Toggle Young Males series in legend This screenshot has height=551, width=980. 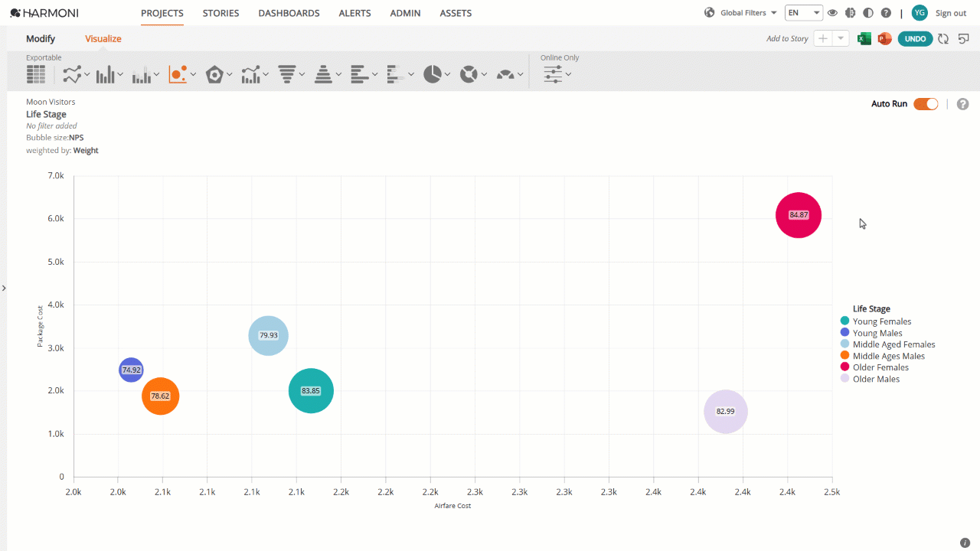tap(871, 333)
